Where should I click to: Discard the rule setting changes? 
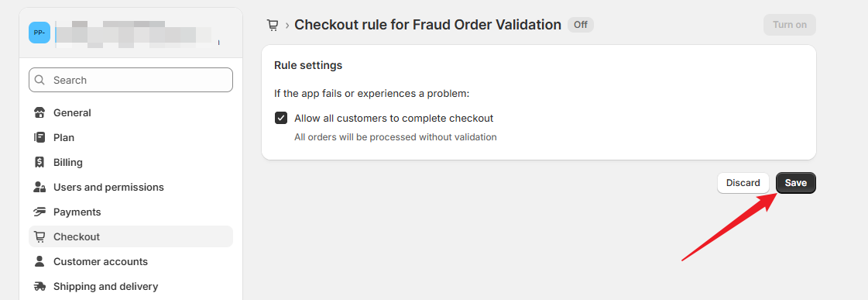pos(743,183)
